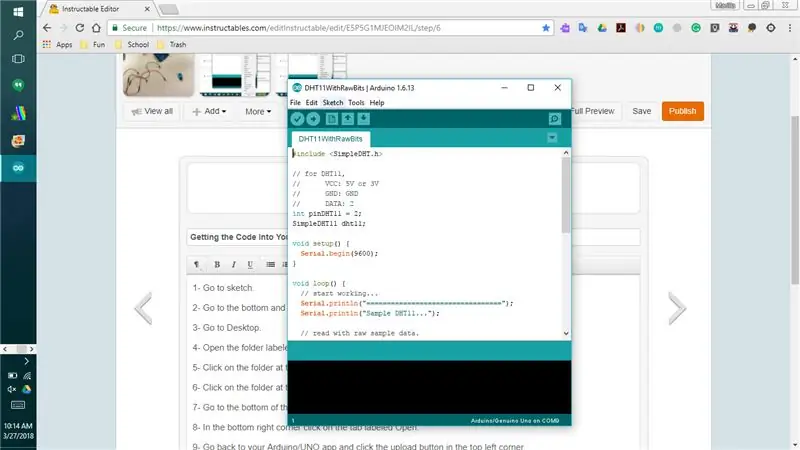The width and height of the screenshot is (800, 450).
Task: Open the Arduino Help menu
Action: [377, 103]
